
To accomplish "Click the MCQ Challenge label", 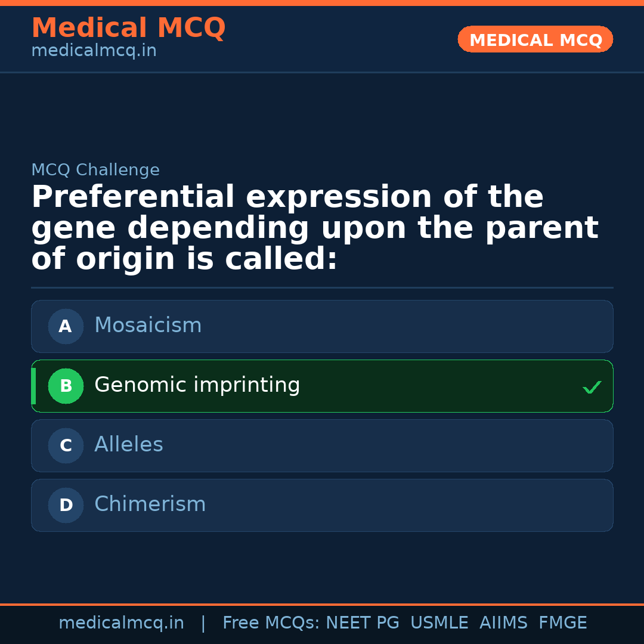I will coord(95,170).
